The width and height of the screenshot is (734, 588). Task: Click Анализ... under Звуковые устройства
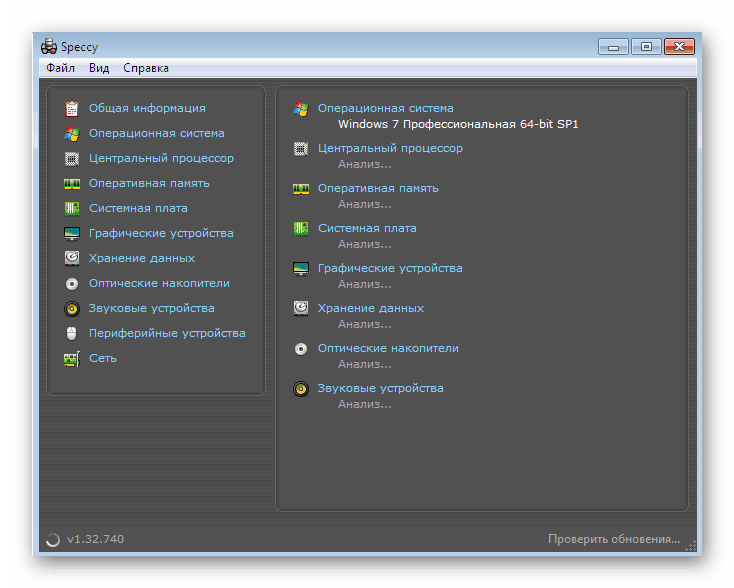[x=365, y=404]
